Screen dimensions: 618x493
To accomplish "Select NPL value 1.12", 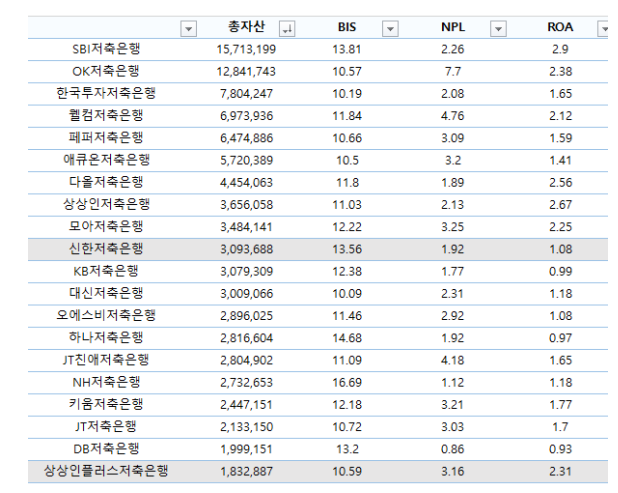I will tap(453, 382).
